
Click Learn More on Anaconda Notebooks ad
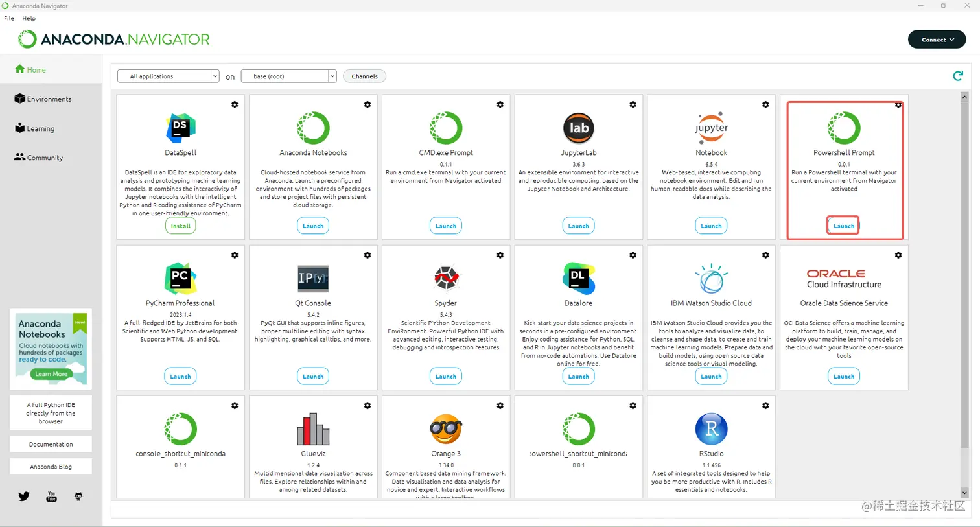tap(51, 374)
